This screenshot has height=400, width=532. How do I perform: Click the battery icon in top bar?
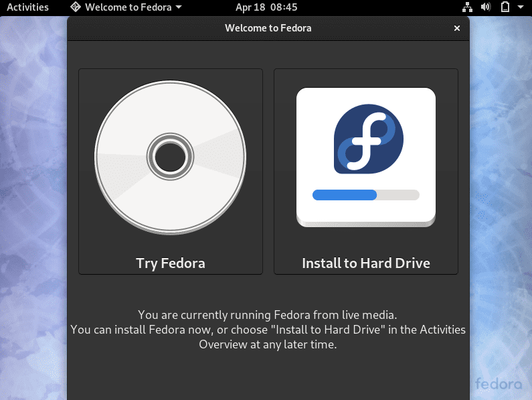point(505,7)
